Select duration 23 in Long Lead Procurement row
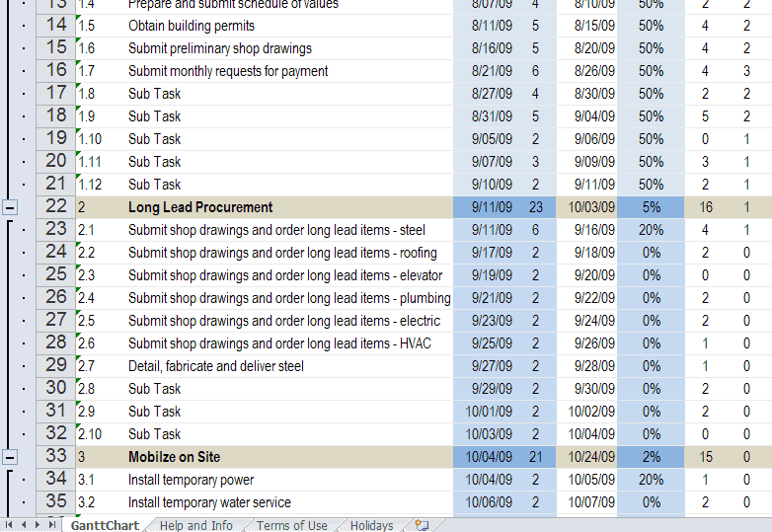Screen dimensions: 772x532 pyautogui.click(x=536, y=207)
